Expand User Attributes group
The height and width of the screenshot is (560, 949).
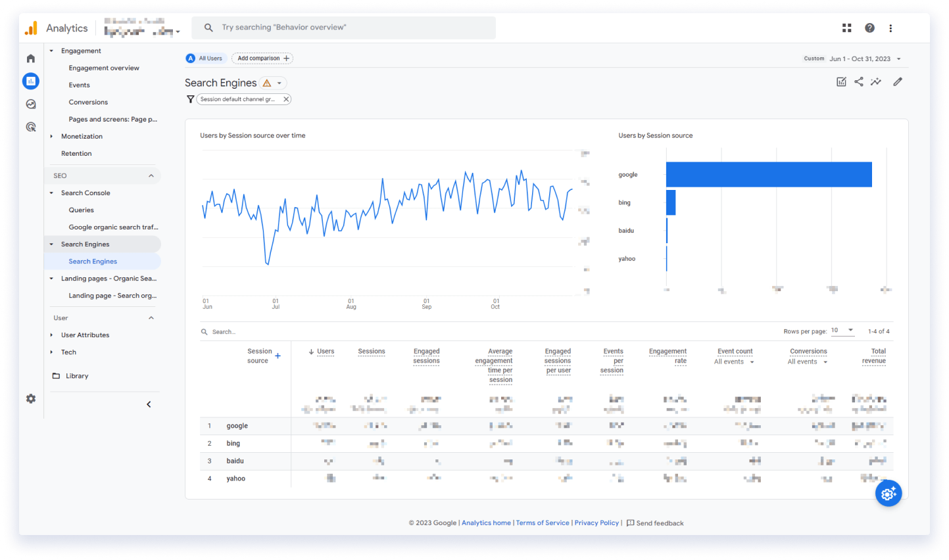(51, 335)
